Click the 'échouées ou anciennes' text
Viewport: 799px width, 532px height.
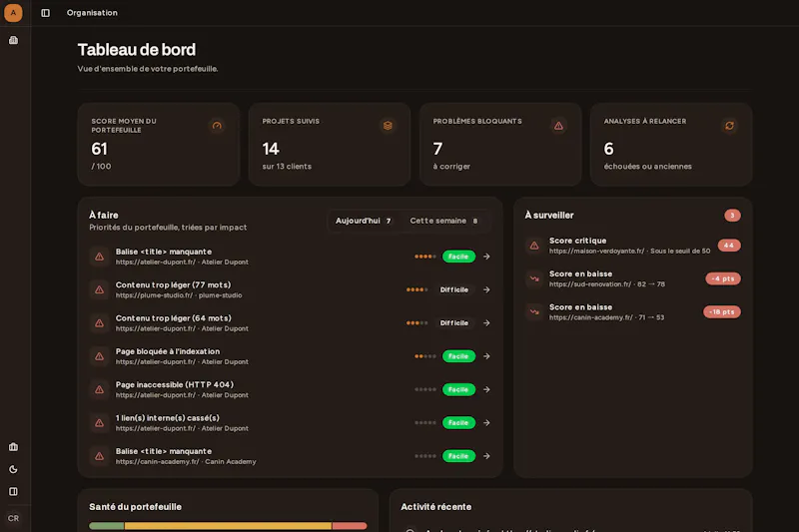(x=647, y=167)
